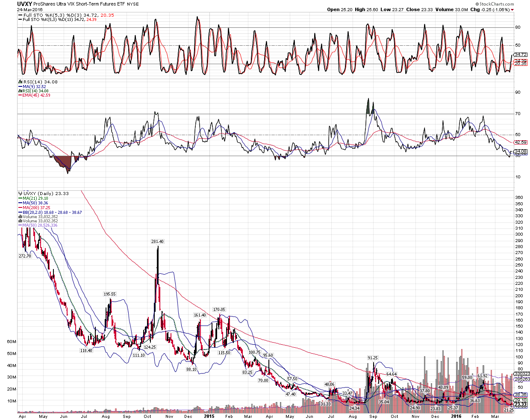The width and height of the screenshot is (530, 420).
Task: Click the 24.34 price label
Action: pyautogui.click(x=354, y=408)
